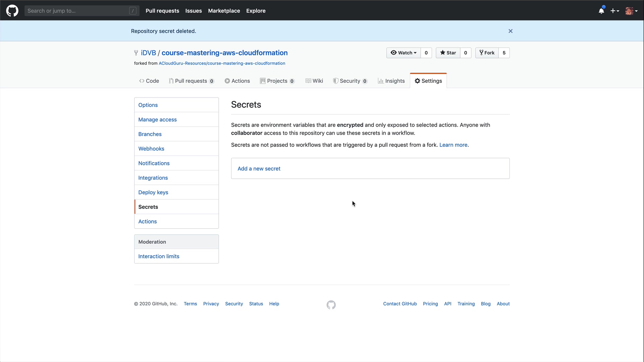Open the upstream ACloudGuru-Resources repository link
The width and height of the screenshot is (644, 362).
222,63
